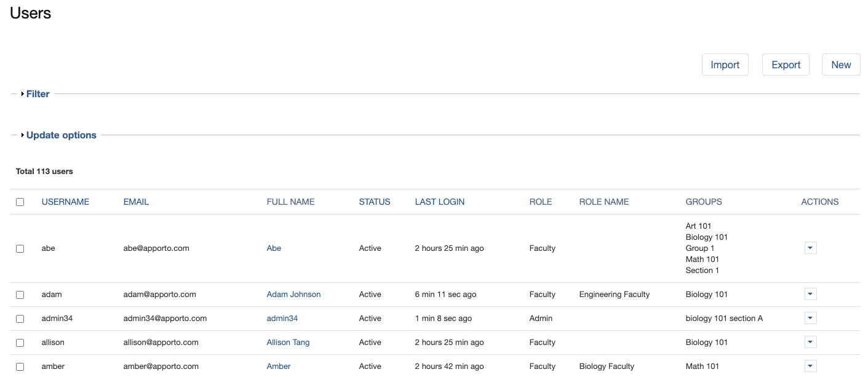Tick the checkbox for admin34
The image size is (868, 377).
(x=20, y=319)
